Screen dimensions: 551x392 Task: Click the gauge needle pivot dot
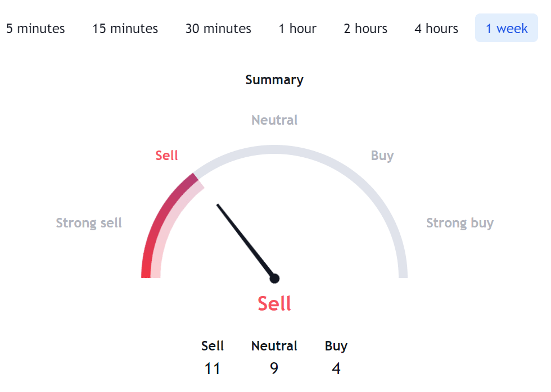[274, 279]
